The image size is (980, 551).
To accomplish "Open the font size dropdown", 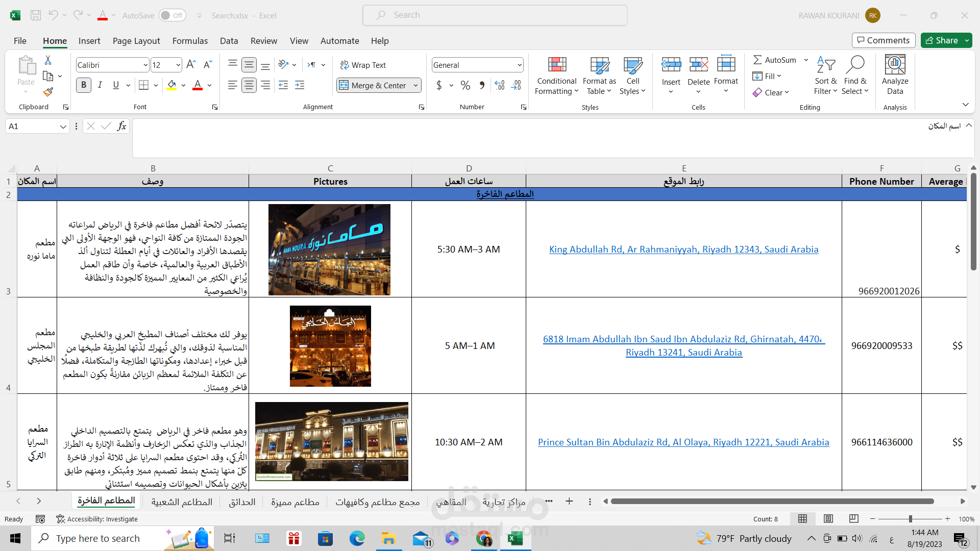I will tap(178, 65).
